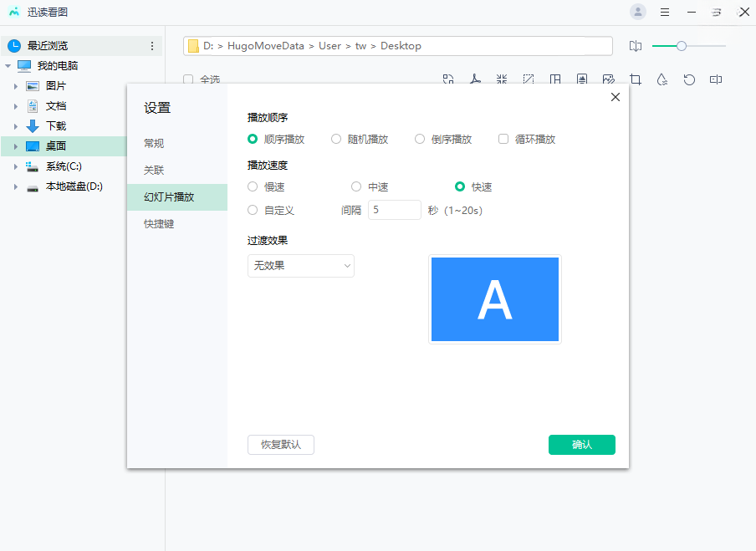Viewport: 756px width, 551px height.
Task: Click the folder icon in the path bar
Action: click(193, 46)
